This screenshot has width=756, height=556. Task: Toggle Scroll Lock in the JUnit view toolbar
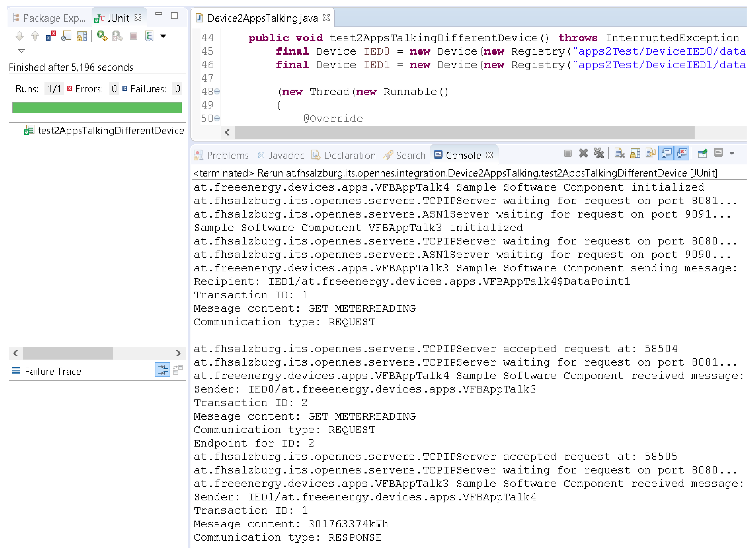click(82, 36)
